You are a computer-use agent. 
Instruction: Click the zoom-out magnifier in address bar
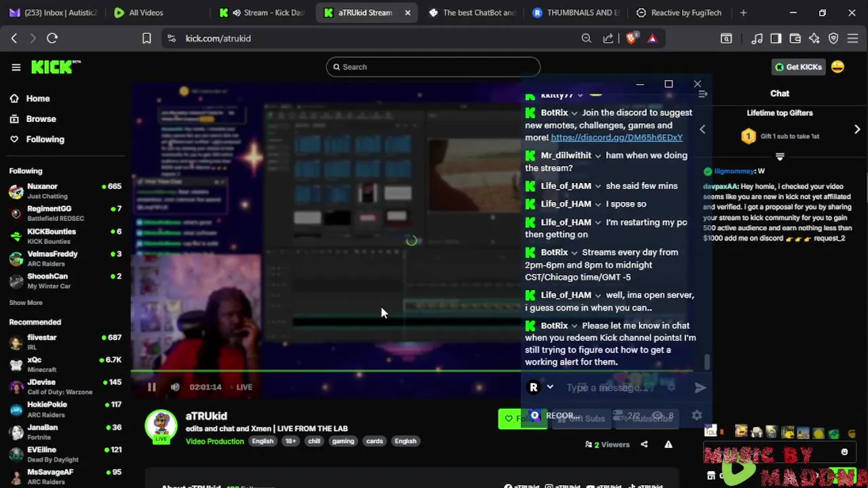(587, 39)
